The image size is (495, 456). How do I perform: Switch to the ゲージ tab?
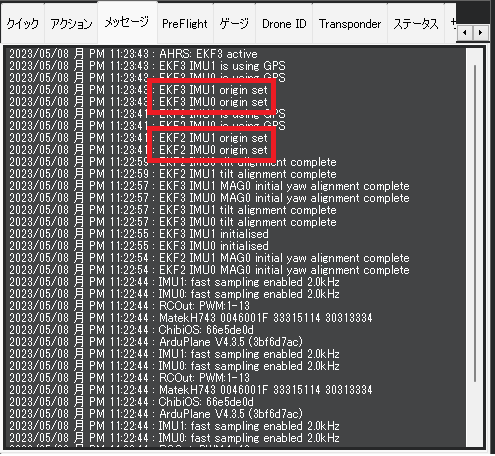coord(234,24)
